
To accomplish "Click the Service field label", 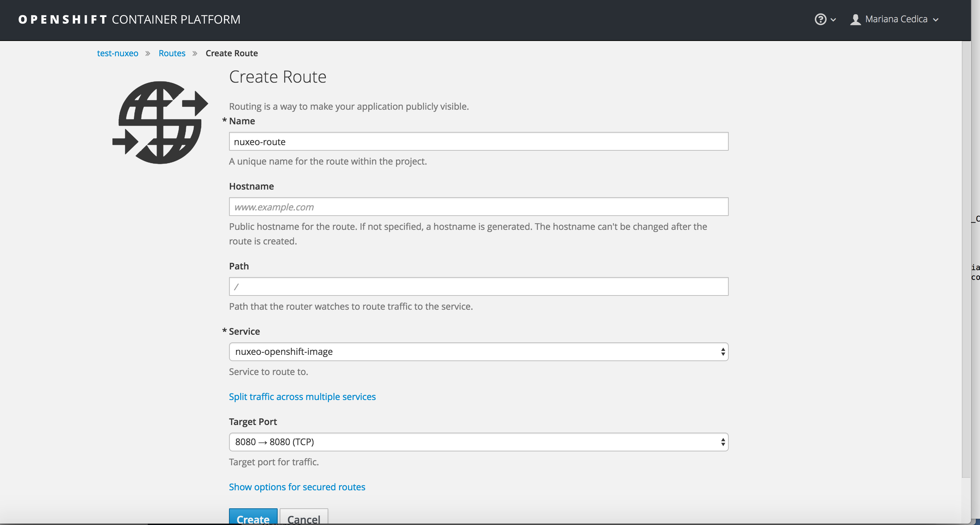I will pyautogui.click(x=244, y=332).
